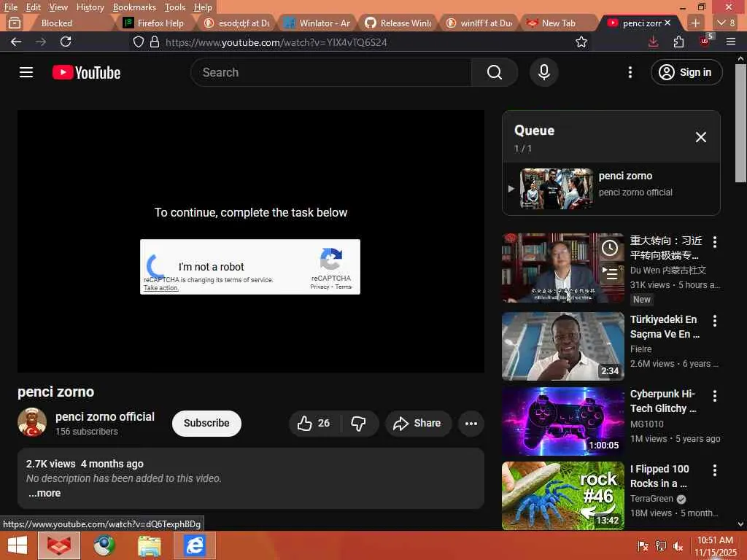Go to YouTube home via logo

pos(86,72)
